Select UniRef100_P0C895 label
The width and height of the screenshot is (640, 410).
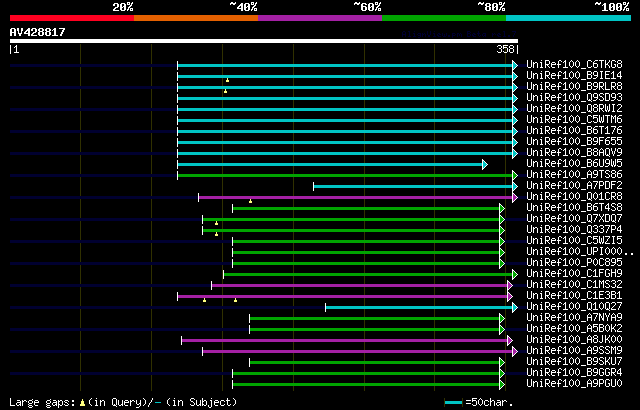click(574, 263)
